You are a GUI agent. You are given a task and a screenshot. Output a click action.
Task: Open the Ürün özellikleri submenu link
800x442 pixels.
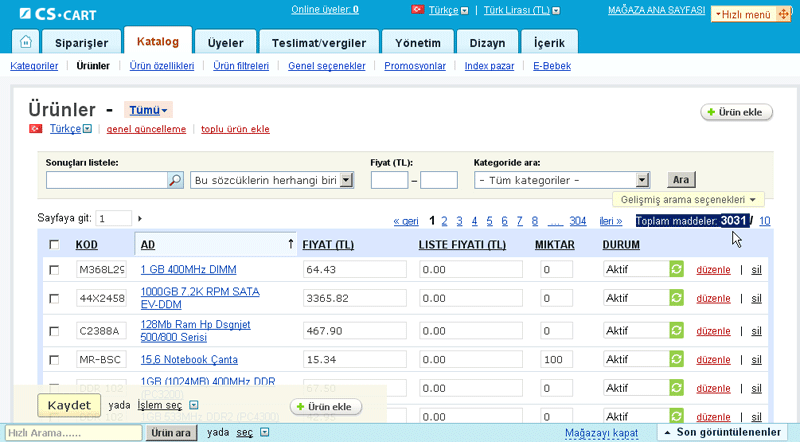(162, 66)
